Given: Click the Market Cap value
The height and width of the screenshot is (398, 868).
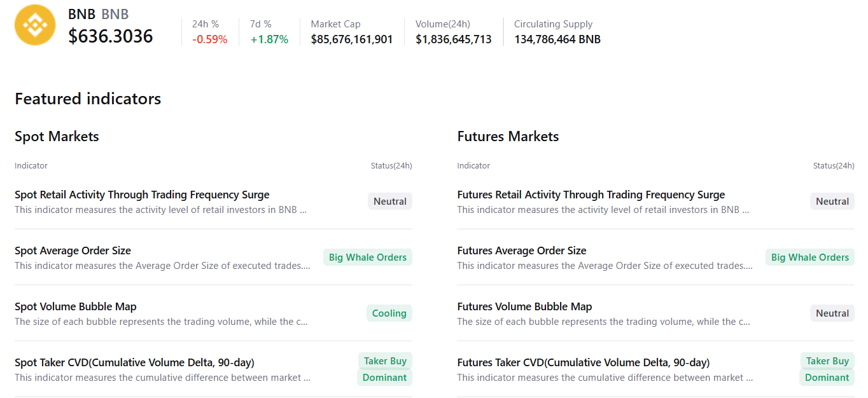Looking at the screenshot, I should pyautogui.click(x=351, y=39).
